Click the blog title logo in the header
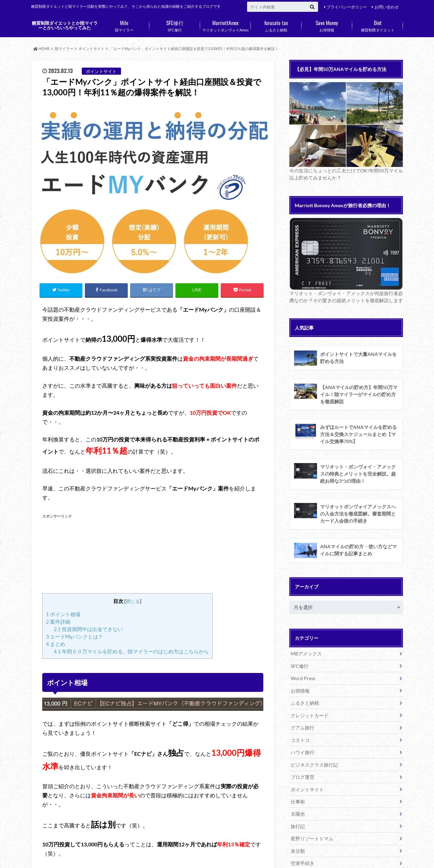434x868 pixels. click(65, 25)
